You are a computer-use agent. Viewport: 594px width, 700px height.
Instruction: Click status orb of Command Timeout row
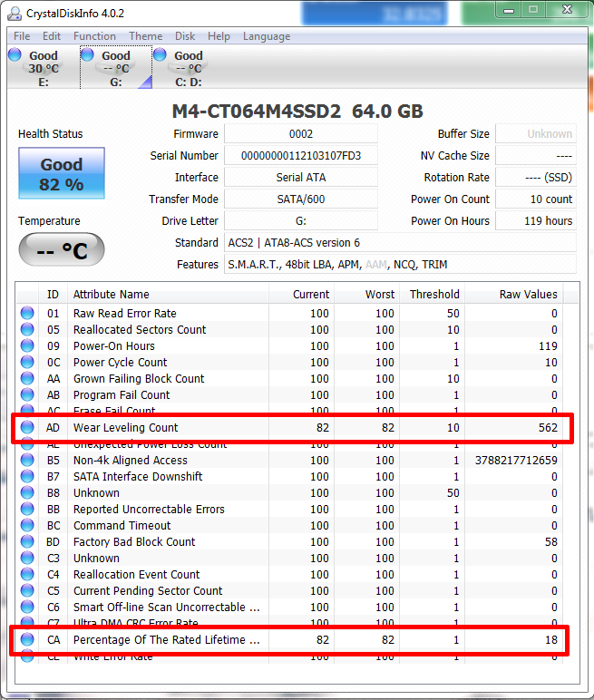click(x=27, y=525)
